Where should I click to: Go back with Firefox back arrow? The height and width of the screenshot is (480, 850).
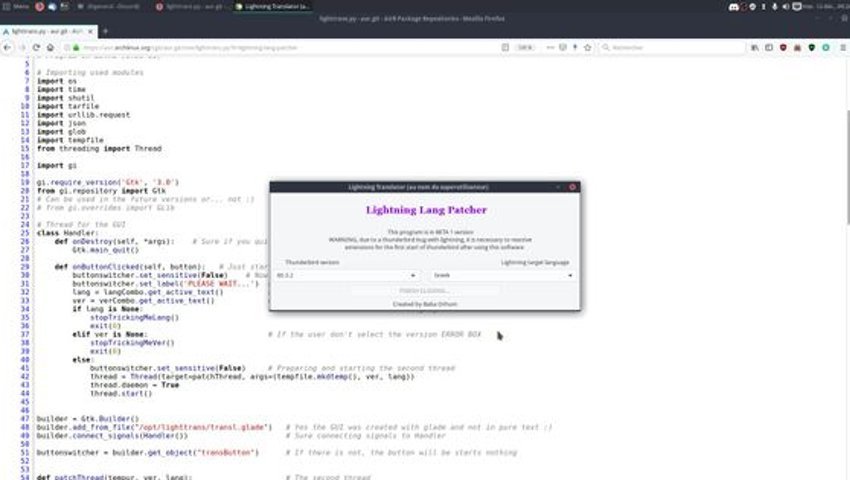(x=7, y=48)
